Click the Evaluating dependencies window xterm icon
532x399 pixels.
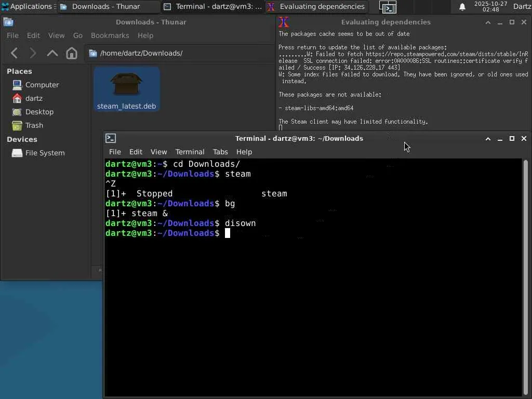[x=284, y=22]
